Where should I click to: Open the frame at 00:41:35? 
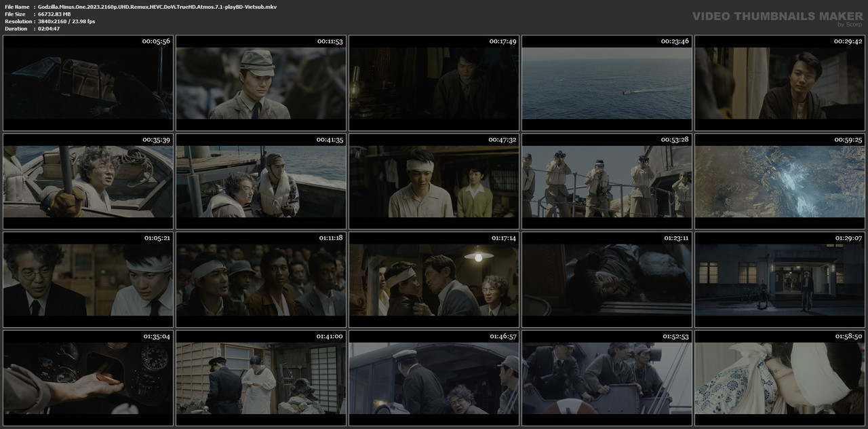coord(261,181)
